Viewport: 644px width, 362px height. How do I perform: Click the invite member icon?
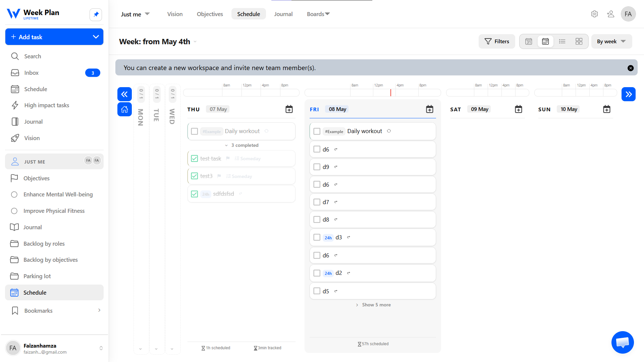(610, 14)
